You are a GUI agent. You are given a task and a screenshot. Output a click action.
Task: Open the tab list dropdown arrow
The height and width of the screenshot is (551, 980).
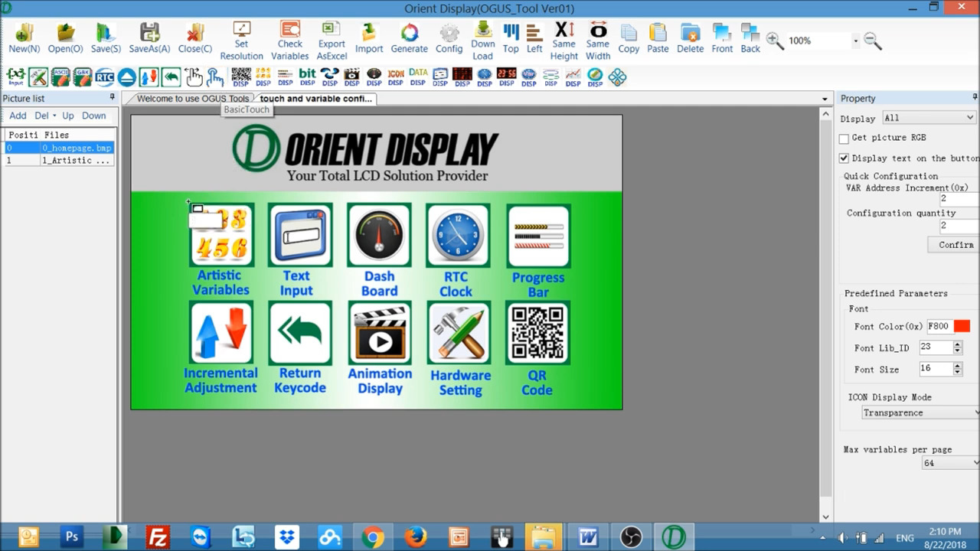click(x=825, y=99)
